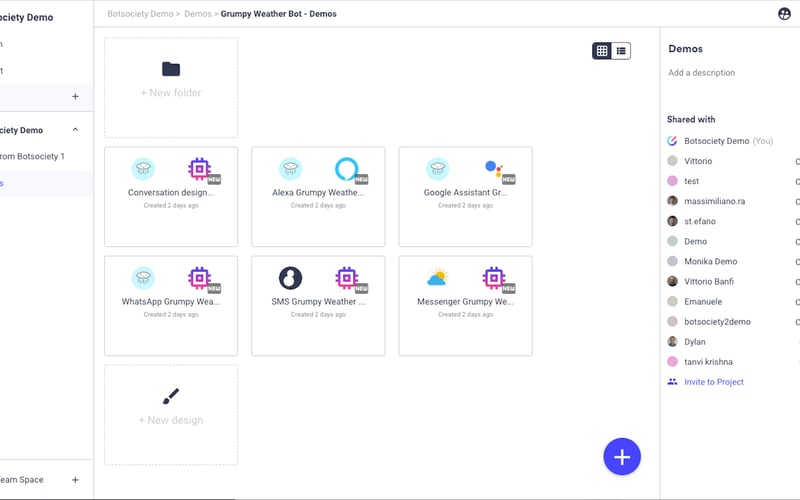Select Dylan in Shared with list
Screen dimensions: 800x500
click(x=695, y=342)
